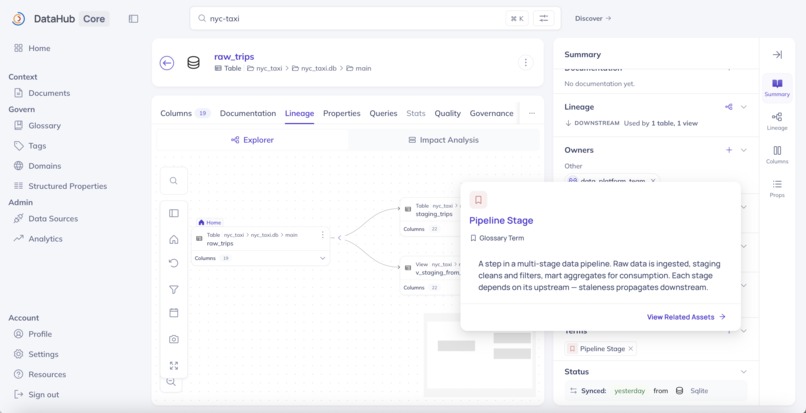Viewport: 806px width, 413px height.
Task: Open Props in the right rail
Action: [777, 189]
